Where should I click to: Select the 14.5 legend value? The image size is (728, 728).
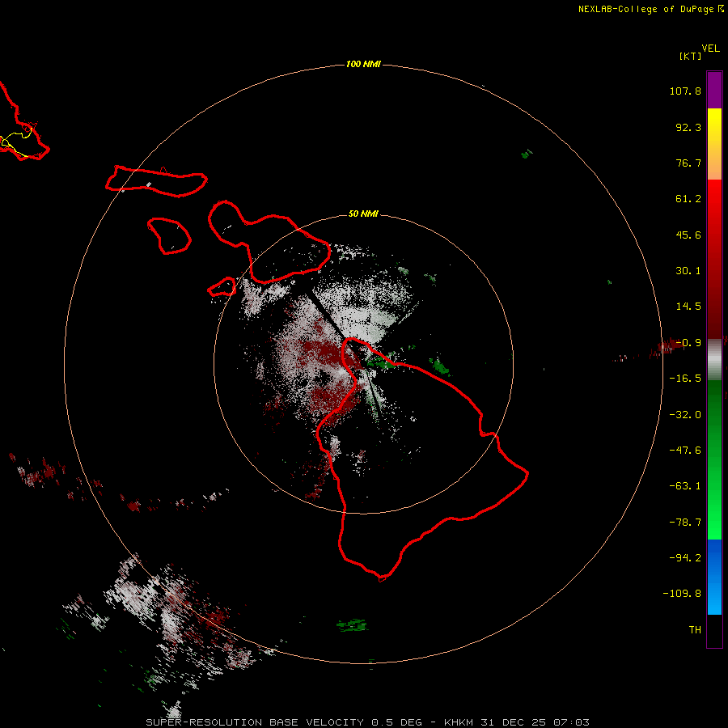688,307
